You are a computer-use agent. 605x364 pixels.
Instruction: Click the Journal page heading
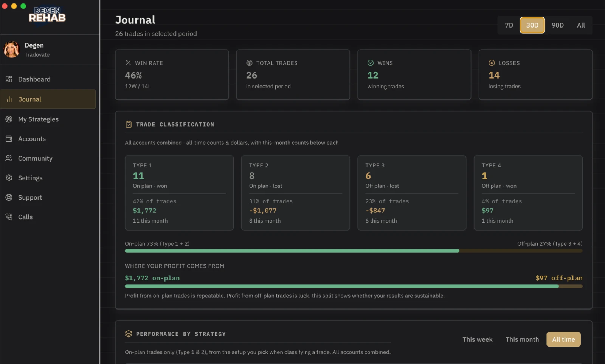pyautogui.click(x=135, y=20)
